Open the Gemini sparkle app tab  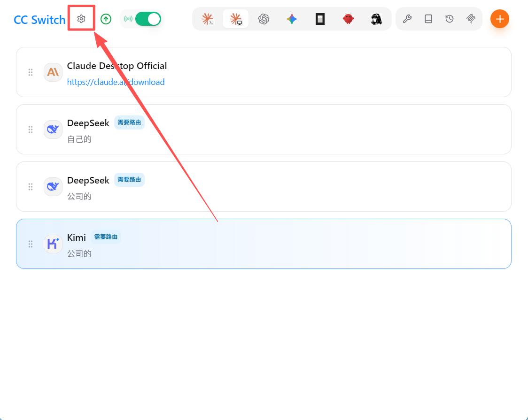tap(292, 19)
